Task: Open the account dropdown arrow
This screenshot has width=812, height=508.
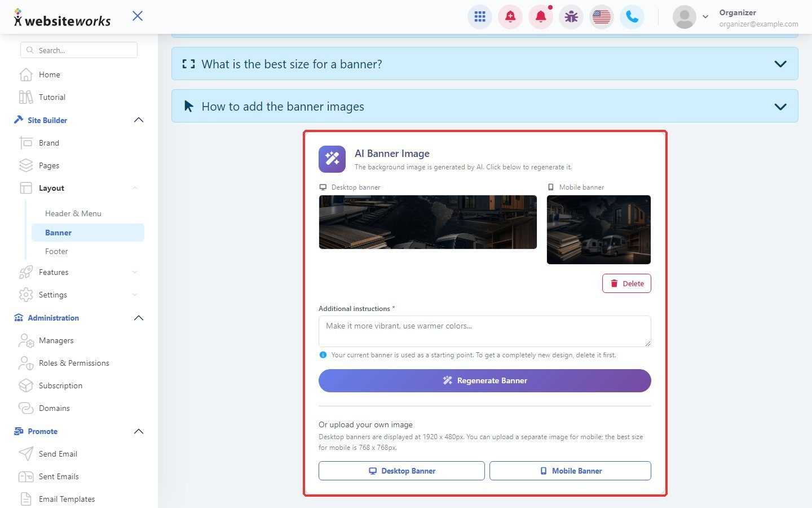Action: pos(705,17)
